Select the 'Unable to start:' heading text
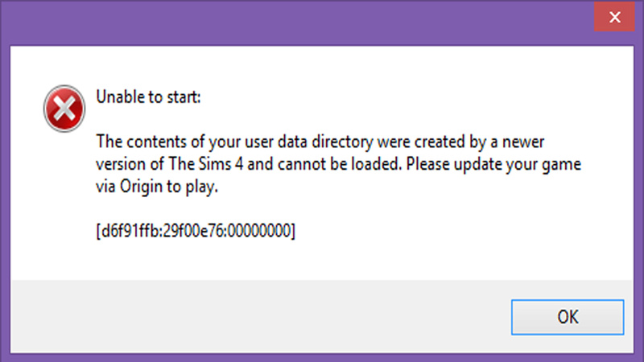This screenshot has height=362, width=644. tap(148, 97)
